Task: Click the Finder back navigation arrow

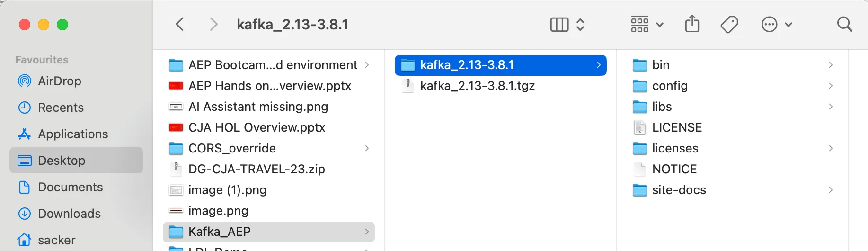Action: (x=179, y=24)
